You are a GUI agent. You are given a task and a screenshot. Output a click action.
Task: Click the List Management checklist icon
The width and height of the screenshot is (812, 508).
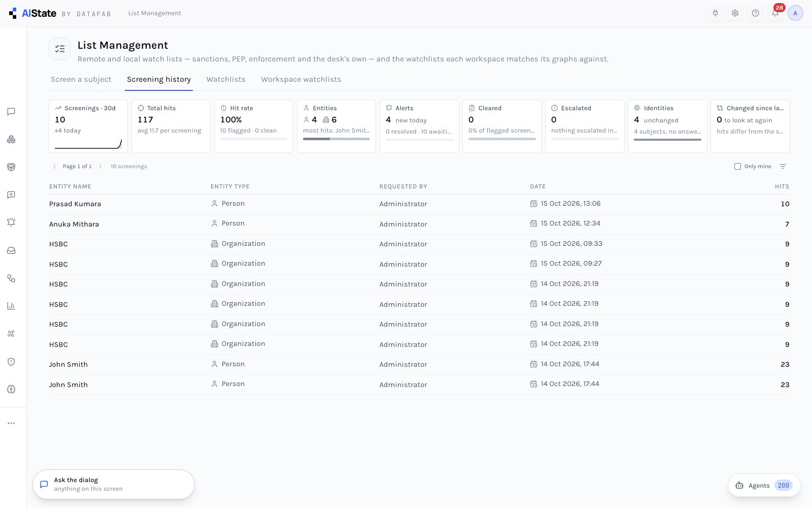tap(60, 49)
